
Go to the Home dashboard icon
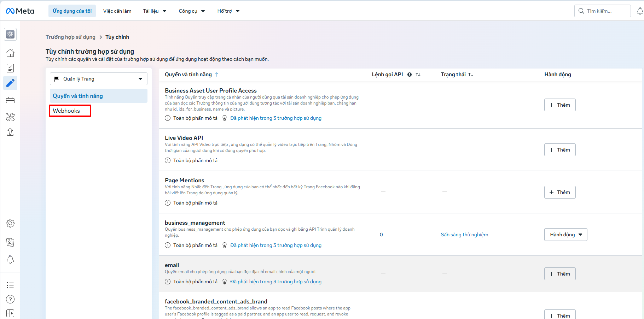tap(10, 53)
